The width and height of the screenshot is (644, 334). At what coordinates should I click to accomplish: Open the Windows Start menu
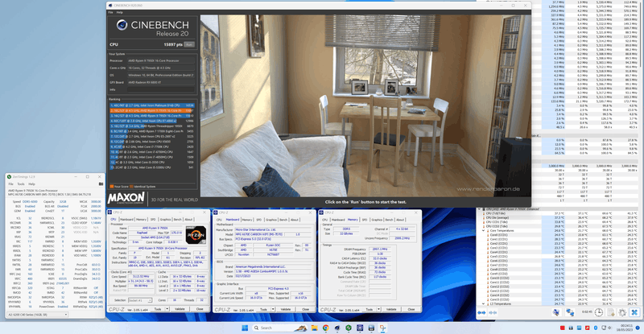click(x=245, y=328)
